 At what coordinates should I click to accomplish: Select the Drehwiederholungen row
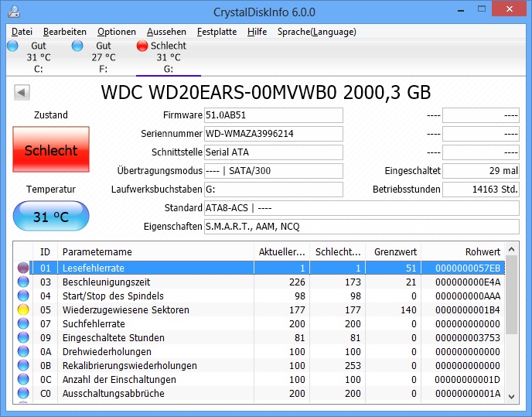(261, 351)
